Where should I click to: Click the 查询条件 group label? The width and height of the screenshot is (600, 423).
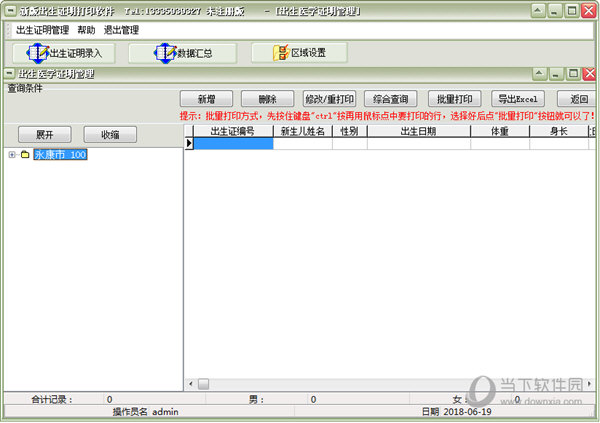25,88
